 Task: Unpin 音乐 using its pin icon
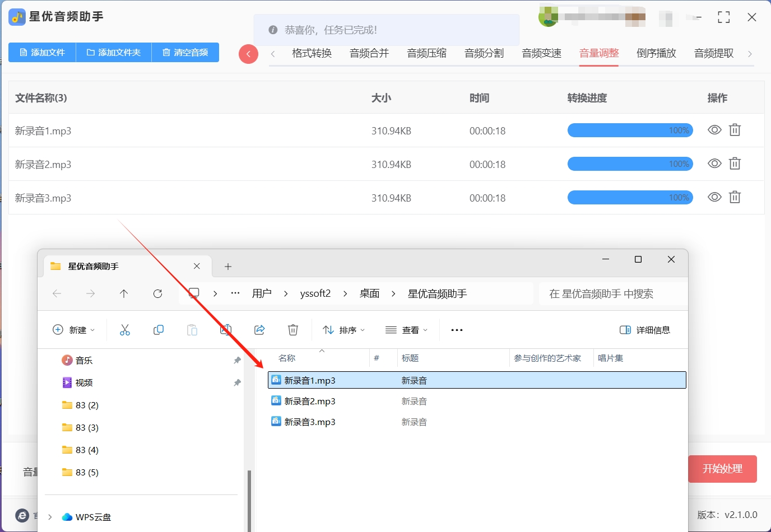pos(237,360)
